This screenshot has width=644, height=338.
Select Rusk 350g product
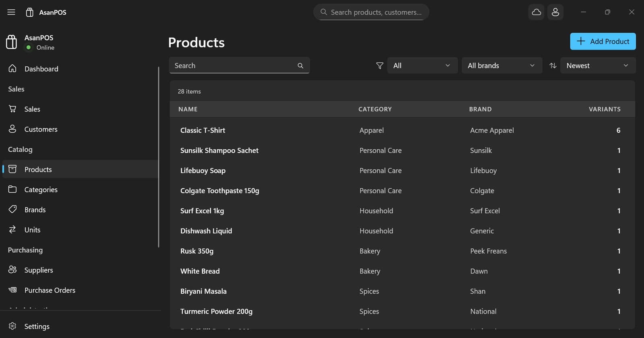pos(402,251)
